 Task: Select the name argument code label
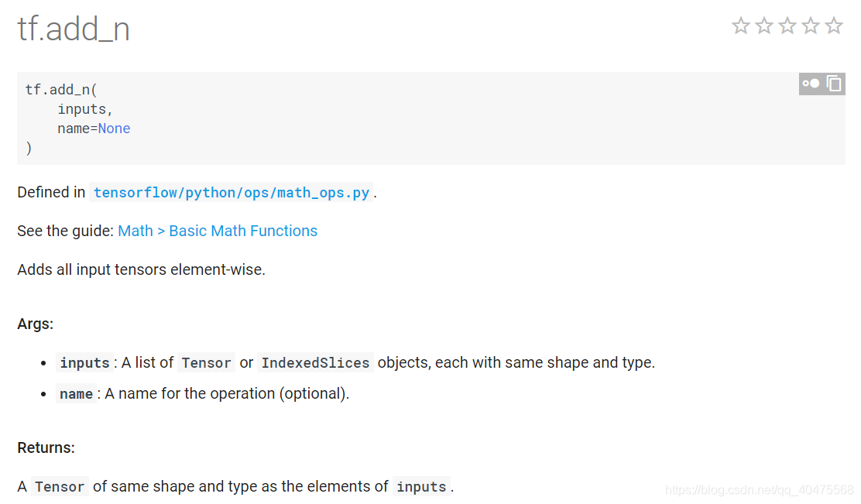click(x=76, y=393)
